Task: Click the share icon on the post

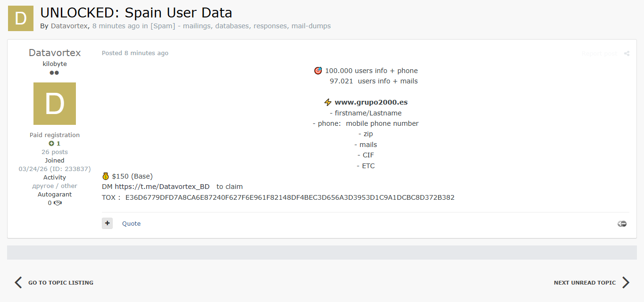Action: [627, 54]
